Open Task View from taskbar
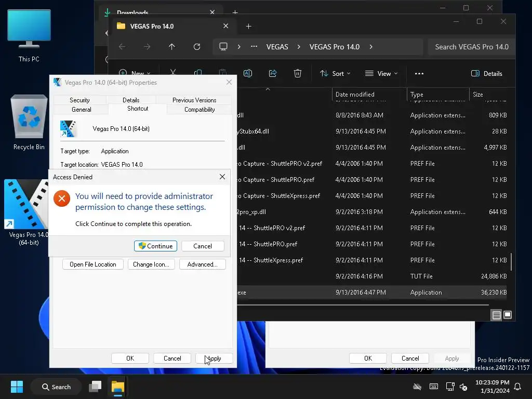The height and width of the screenshot is (399, 532). pyautogui.click(x=95, y=387)
